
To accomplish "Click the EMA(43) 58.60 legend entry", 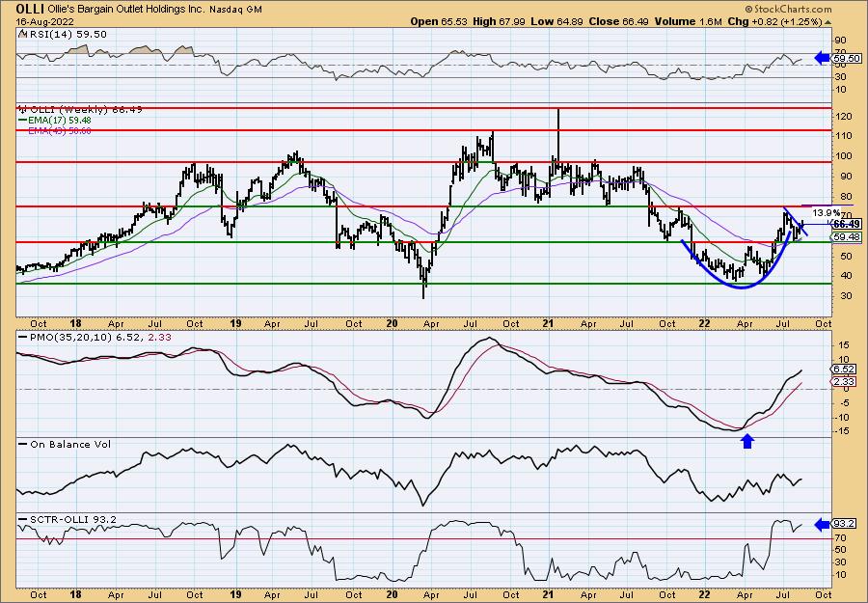I will pos(59,130).
